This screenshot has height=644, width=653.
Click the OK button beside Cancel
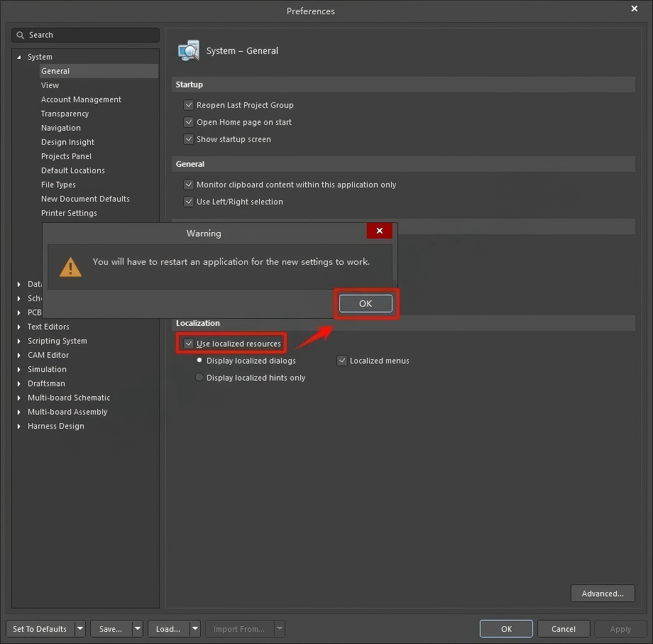(506, 628)
